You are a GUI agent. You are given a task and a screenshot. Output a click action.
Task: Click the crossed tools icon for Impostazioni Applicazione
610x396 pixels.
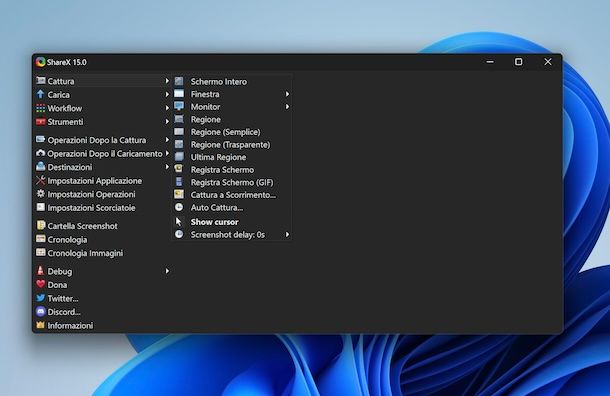(x=40, y=180)
